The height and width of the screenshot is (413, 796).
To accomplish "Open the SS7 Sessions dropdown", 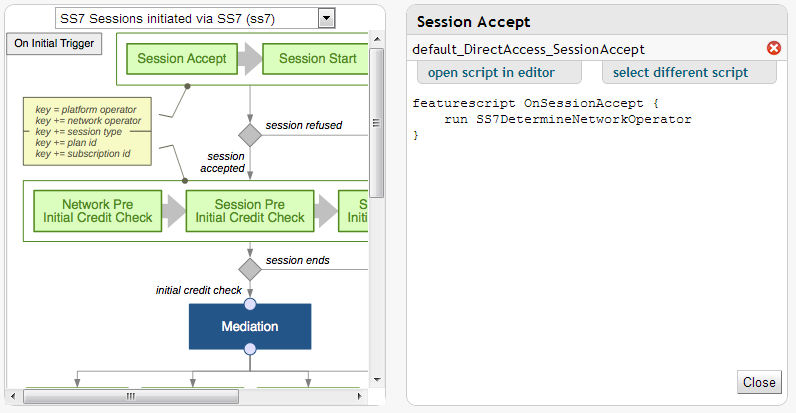I will pyautogui.click(x=326, y=18).
